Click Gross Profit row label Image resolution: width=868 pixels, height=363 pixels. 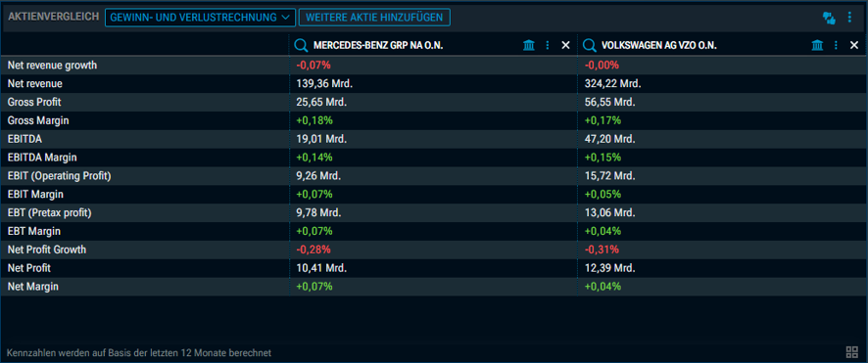coord(34,102)
